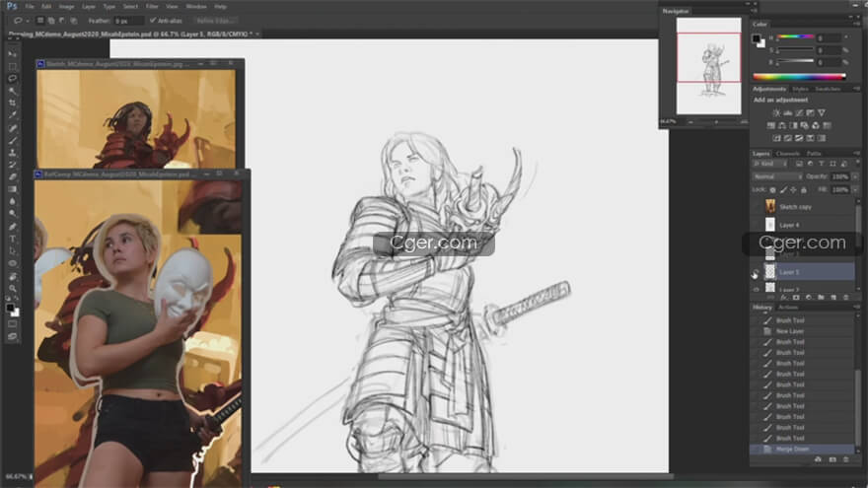868x488 pixels.
Task: Select the Crop tool
Action: (x=12, y=103)
